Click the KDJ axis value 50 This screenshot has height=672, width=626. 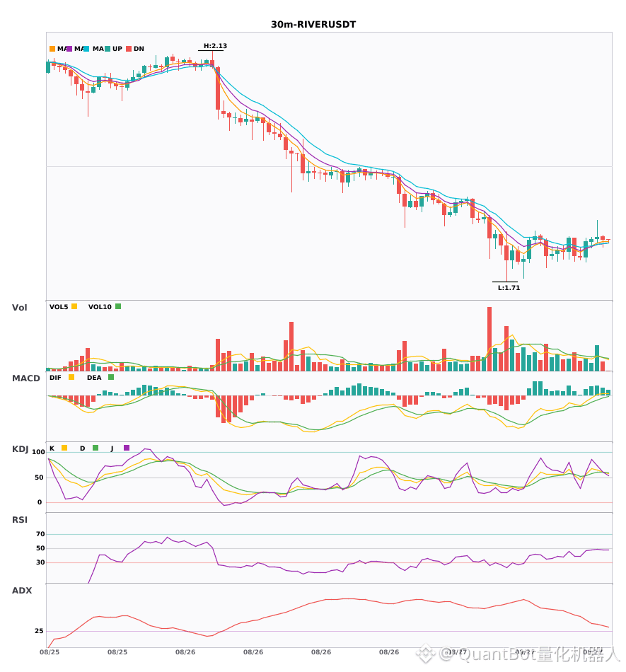click(39, 477)
